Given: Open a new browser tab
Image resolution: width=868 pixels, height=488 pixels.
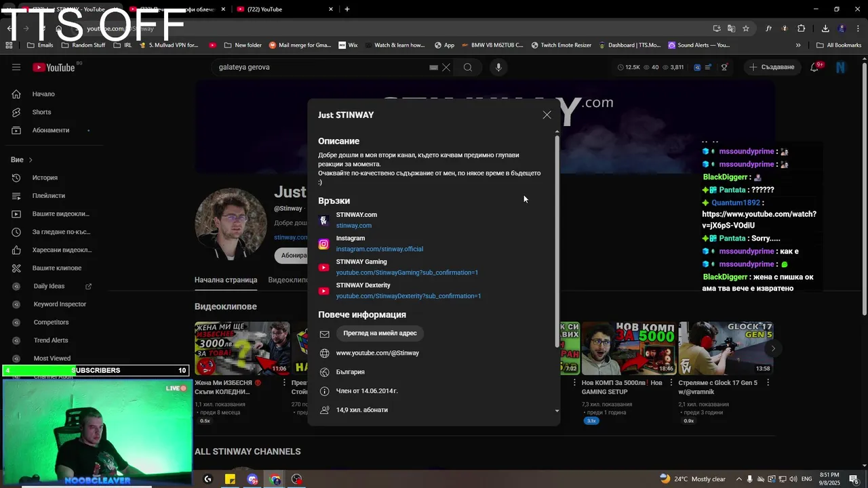Looking at the screenshot, I should tap(347, 9).
